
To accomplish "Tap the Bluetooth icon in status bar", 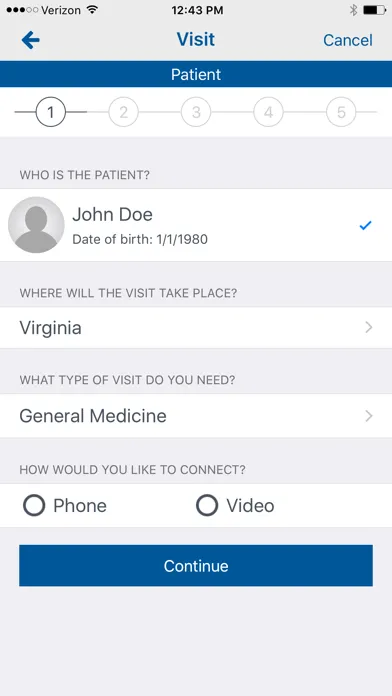I will tap(353, 10).
